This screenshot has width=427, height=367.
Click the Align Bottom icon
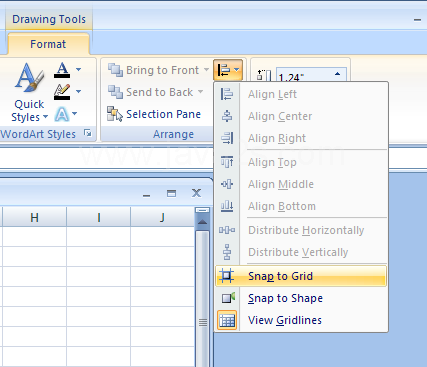[227, 206]
